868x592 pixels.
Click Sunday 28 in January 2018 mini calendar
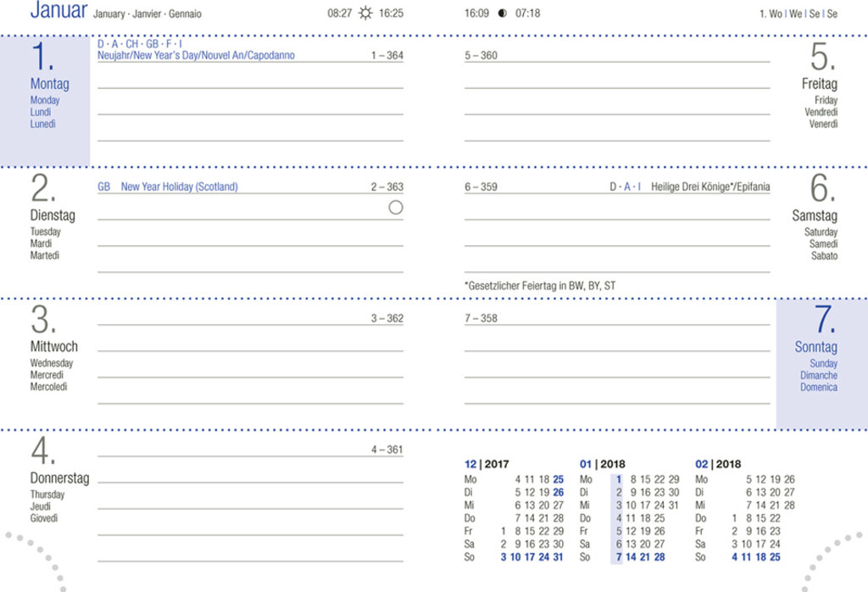point(659,557)
